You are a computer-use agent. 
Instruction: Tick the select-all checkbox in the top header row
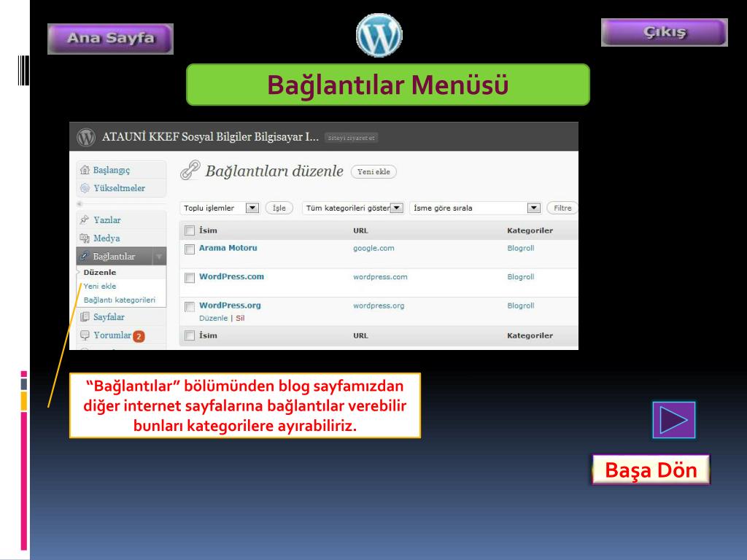coord(190,230)
